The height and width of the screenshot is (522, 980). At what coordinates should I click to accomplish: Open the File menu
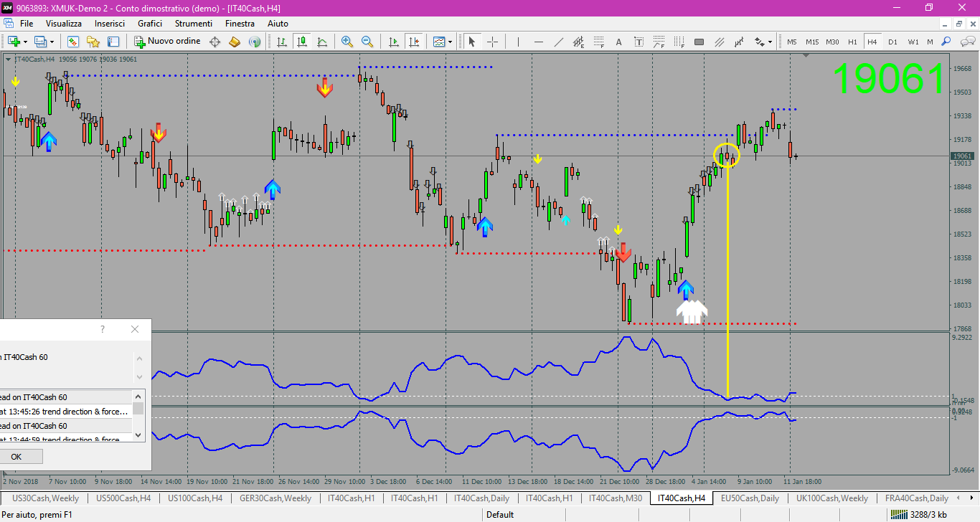click(27, 23)
